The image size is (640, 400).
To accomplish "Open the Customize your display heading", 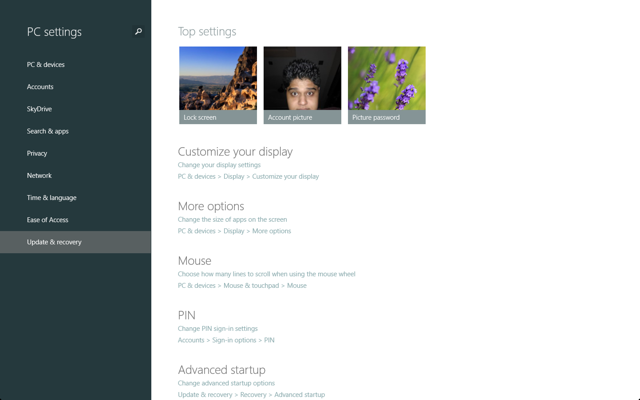I will coord(235,152).
